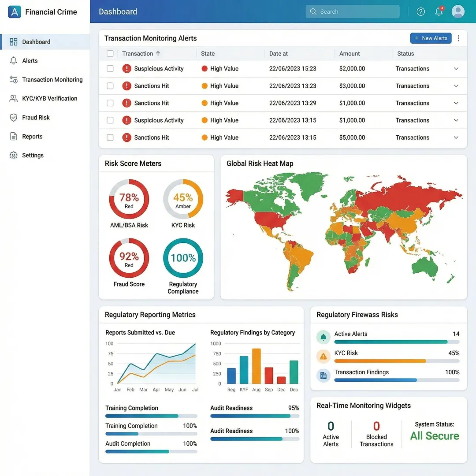Click inside the Search input field
This screenshot has width=476, height=476.
353,11
